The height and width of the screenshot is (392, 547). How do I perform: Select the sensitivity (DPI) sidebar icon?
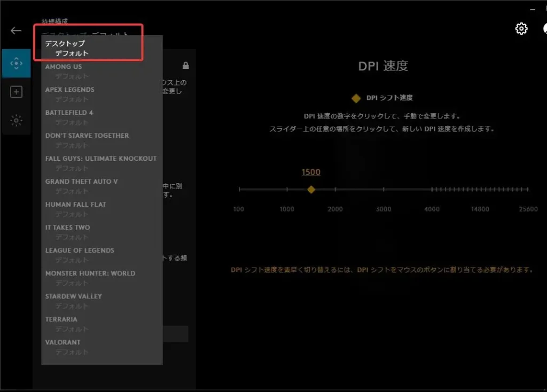tap(17, 64)
